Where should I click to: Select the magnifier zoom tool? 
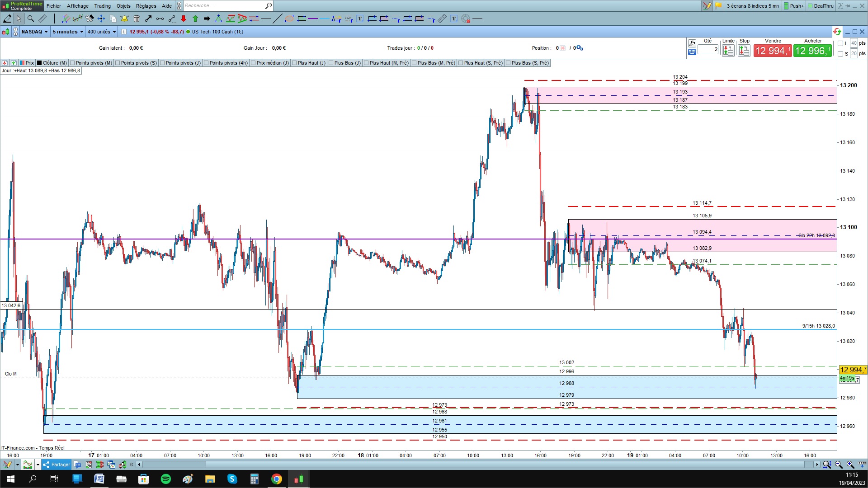[x=31, y=19]
